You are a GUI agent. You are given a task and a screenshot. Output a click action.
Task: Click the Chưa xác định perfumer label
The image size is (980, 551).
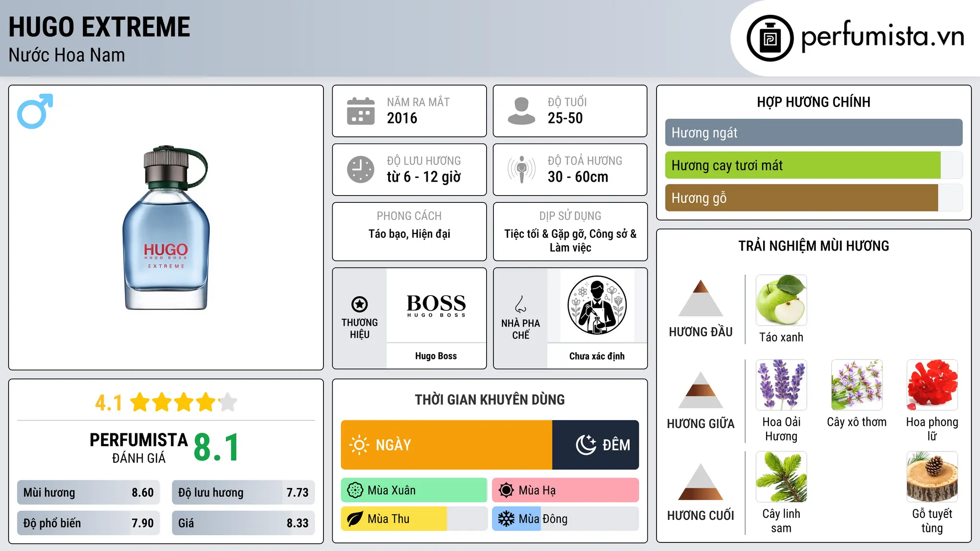tap(597, 356)
